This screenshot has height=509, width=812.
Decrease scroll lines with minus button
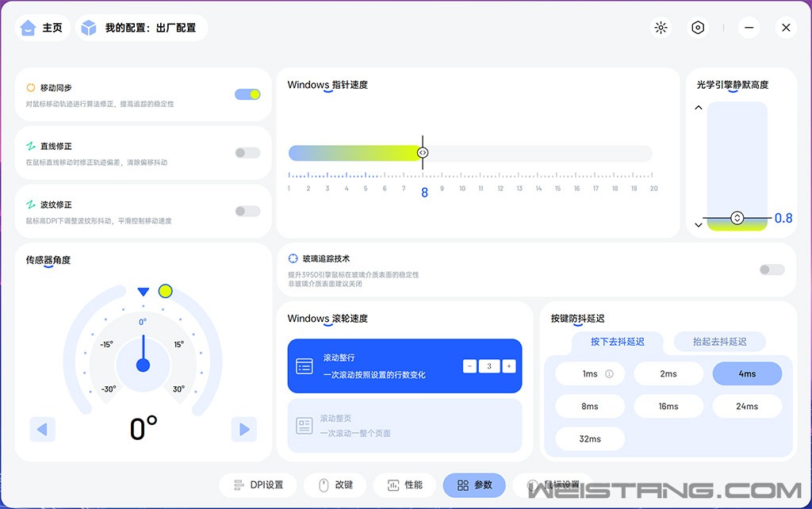[469, 366]
